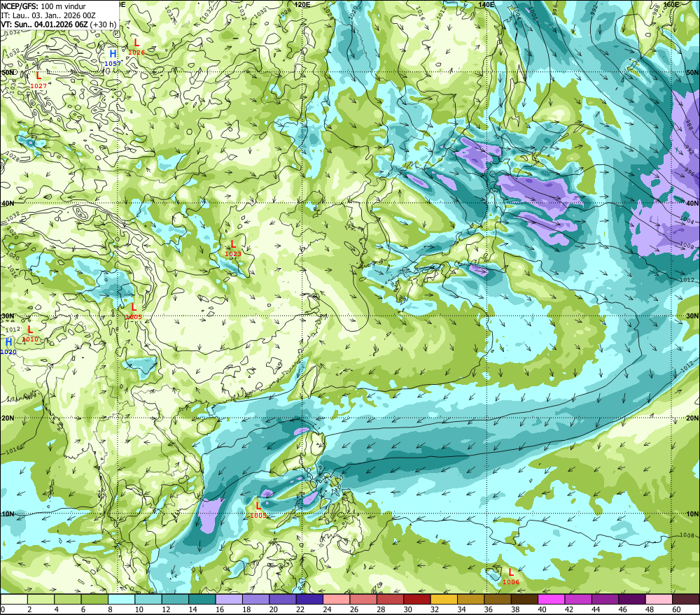Select the legend scale number 32

pos(435,609)
